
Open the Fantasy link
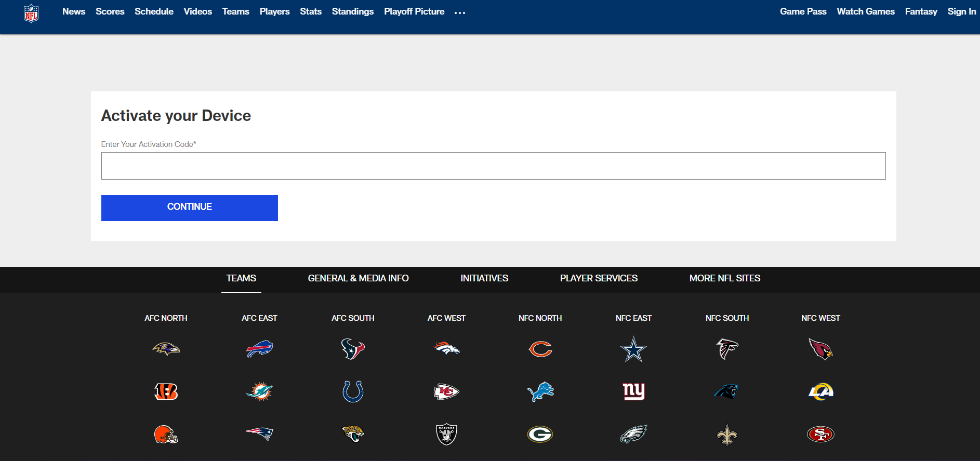pyautogui.click(x=921, y=11)
